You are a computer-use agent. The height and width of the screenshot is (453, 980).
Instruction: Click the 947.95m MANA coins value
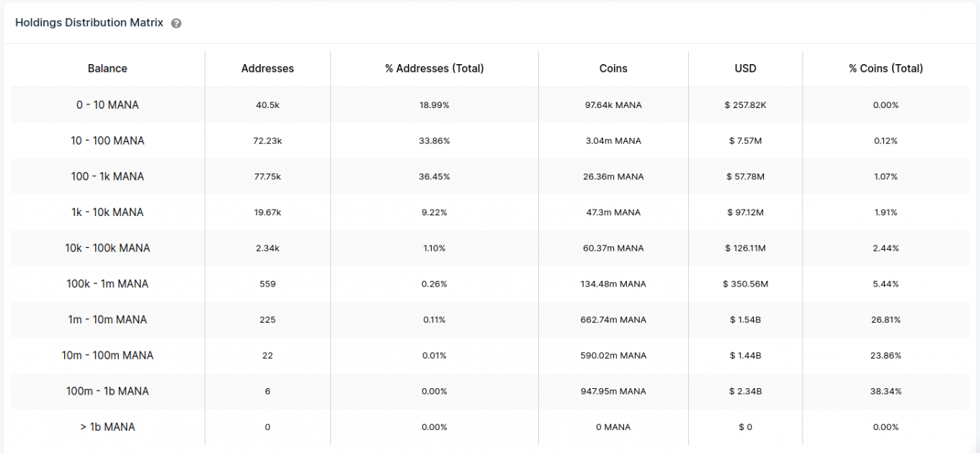click(x=613, y=391)
